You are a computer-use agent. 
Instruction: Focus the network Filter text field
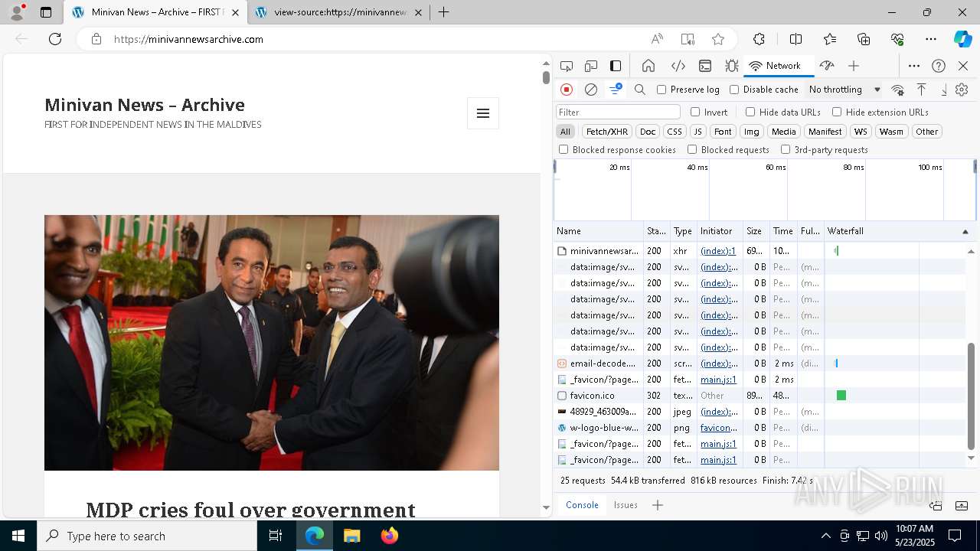(618, 112)
